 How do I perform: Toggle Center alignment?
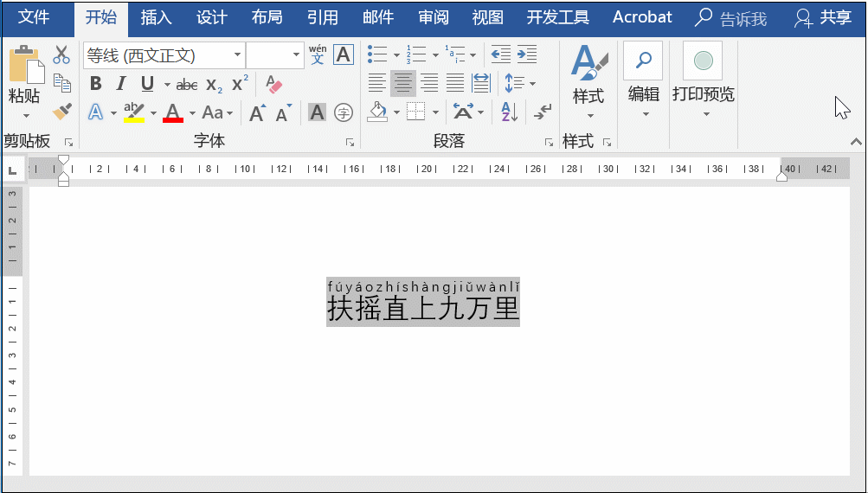pos(403,84)
